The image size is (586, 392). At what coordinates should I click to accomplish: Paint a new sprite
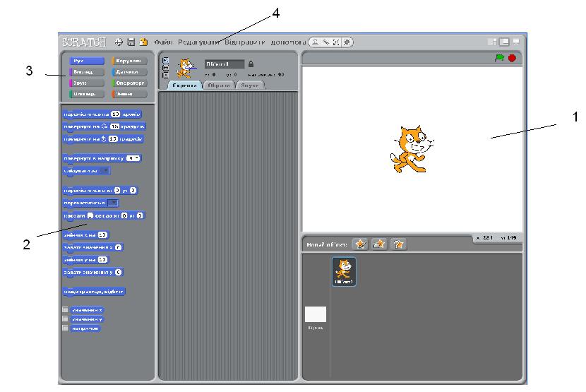[x=360, y=244]
